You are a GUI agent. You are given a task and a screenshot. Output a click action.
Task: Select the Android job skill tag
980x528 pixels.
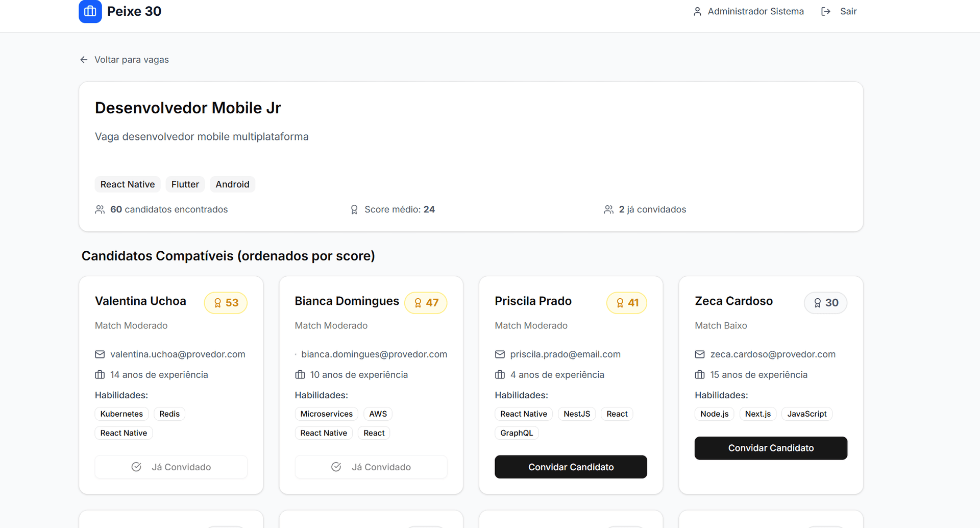[232, 184]
